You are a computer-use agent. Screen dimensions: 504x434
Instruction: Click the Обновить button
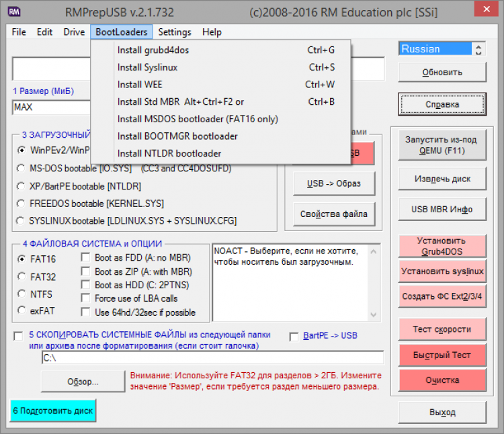[x=442, y=73]
